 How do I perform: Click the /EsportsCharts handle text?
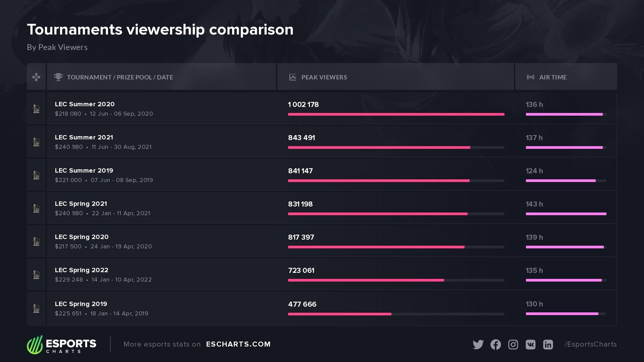[x=590, y=344]
